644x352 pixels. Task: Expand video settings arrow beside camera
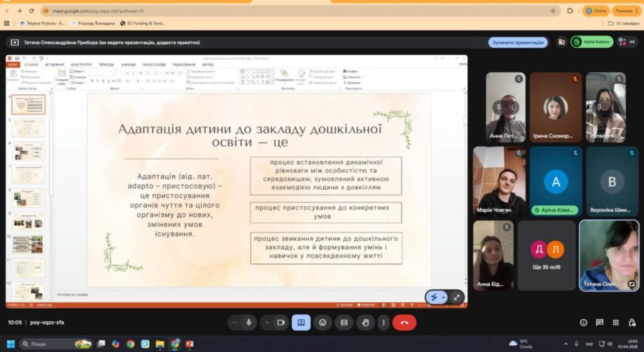(267, 322)
